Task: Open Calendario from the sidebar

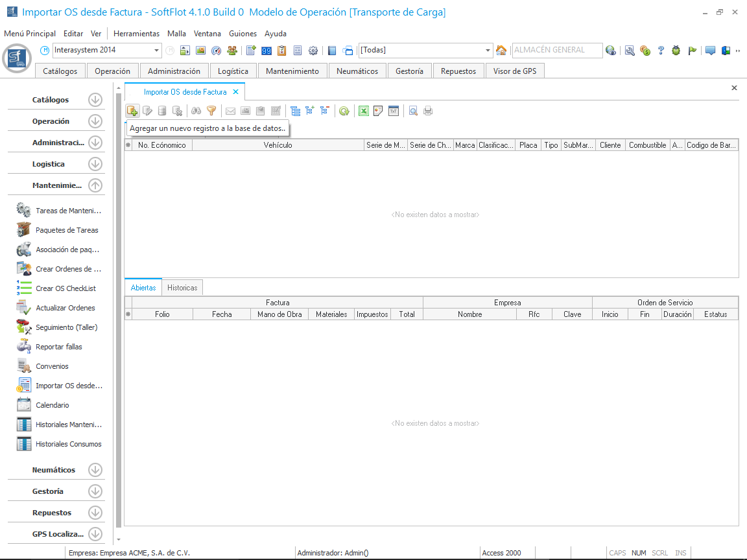Action: click(x=52, y=405)
